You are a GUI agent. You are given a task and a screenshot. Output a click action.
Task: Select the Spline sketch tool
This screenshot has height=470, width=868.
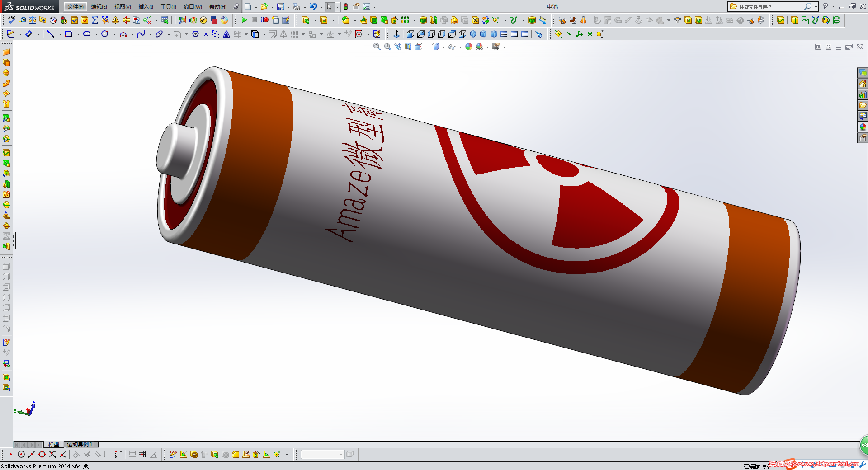click(x=141, y=34)
